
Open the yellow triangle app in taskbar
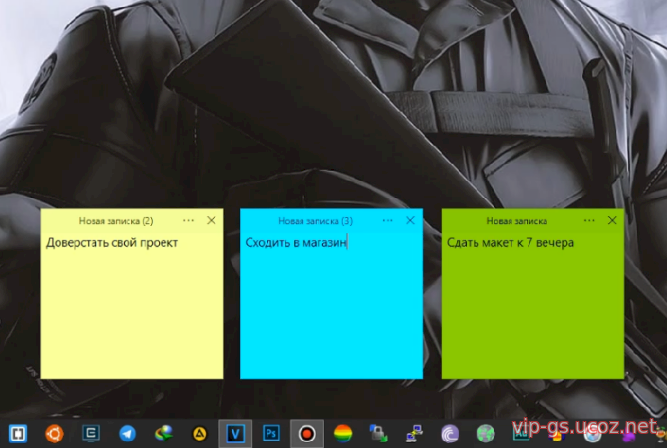coord(200,434)
